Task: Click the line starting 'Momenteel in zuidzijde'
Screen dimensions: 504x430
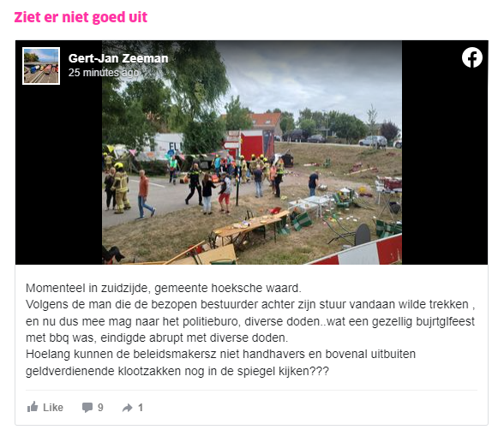Action: 164,288
